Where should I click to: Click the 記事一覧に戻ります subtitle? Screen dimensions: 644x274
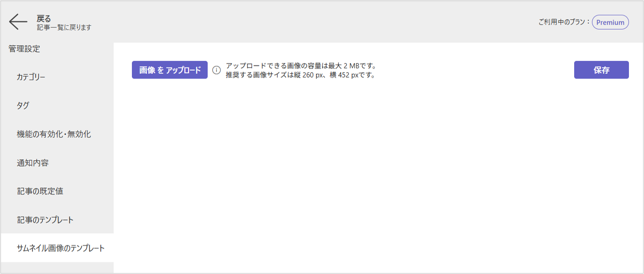point(64,27)
